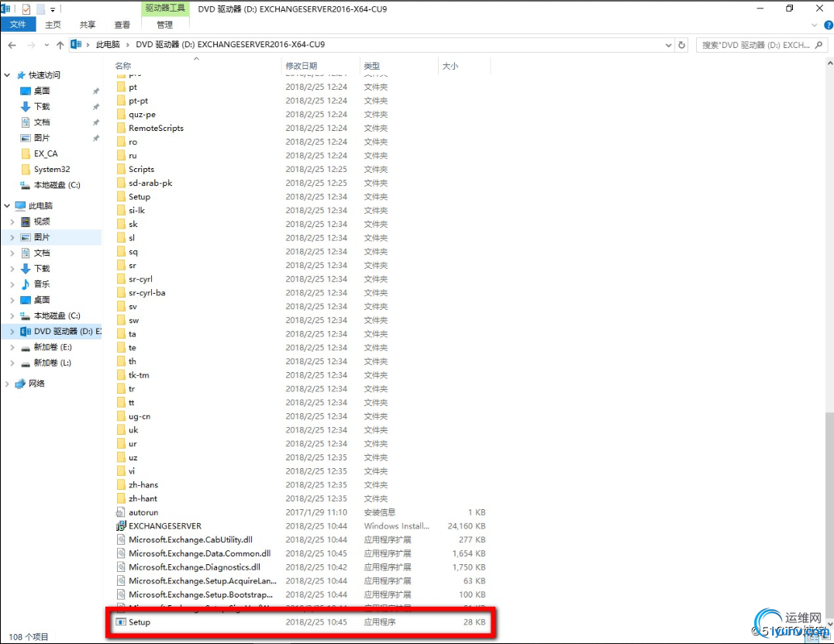Go forward using the forward arrow

point(31,45)
